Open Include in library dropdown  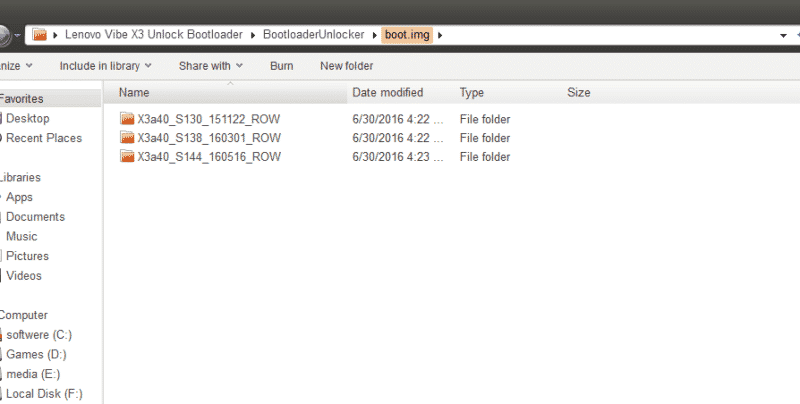point(105,66)
